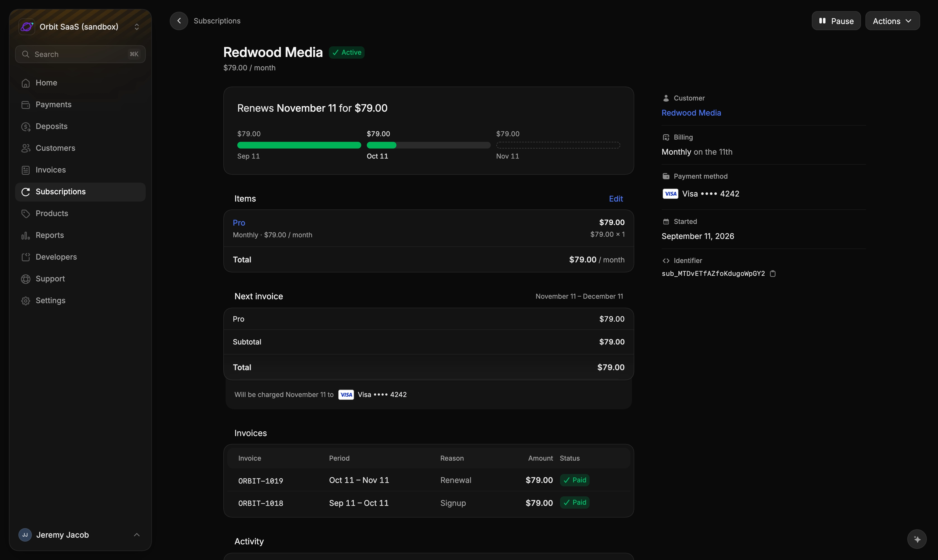
Task: Expand the Jeremy Jacob account menu chevron
Action: (137, 535)
